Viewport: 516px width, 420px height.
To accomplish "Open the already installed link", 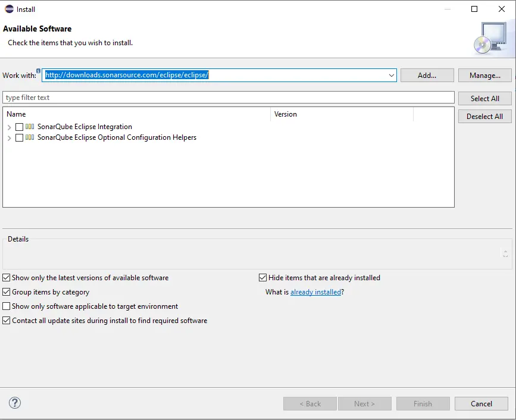I will [315, 292].
